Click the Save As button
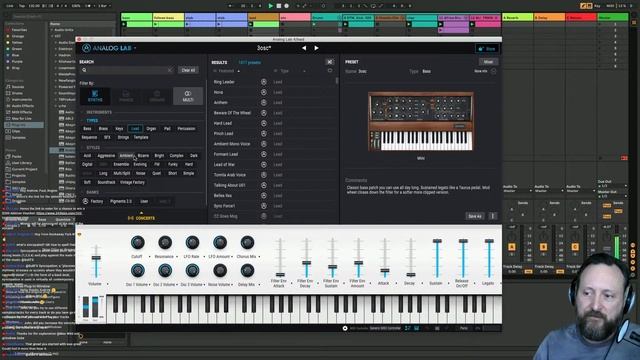Screen dimensions: 640x360 (x=475, y=216)
